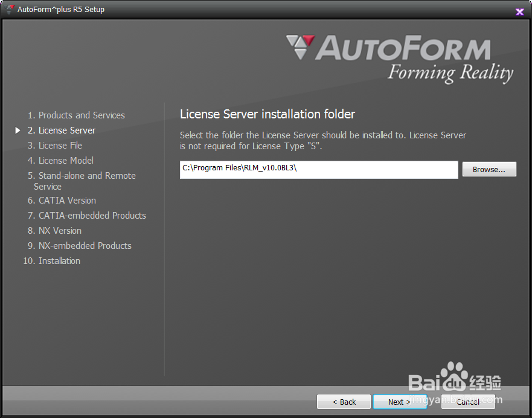Select step 8. NX Version
Viewport: 532px width, 418px height.
click(x=54, y=231)
